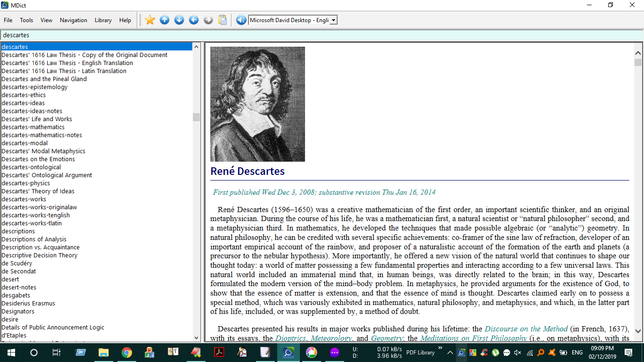Click the purple circle taskbar icon
The image size is (644, 362).
(x=334, y=353)
